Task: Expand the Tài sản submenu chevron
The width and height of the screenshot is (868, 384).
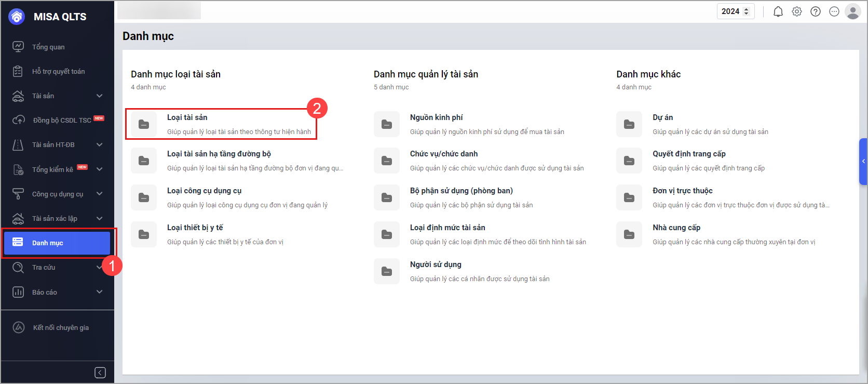Action: coord(100,96)
